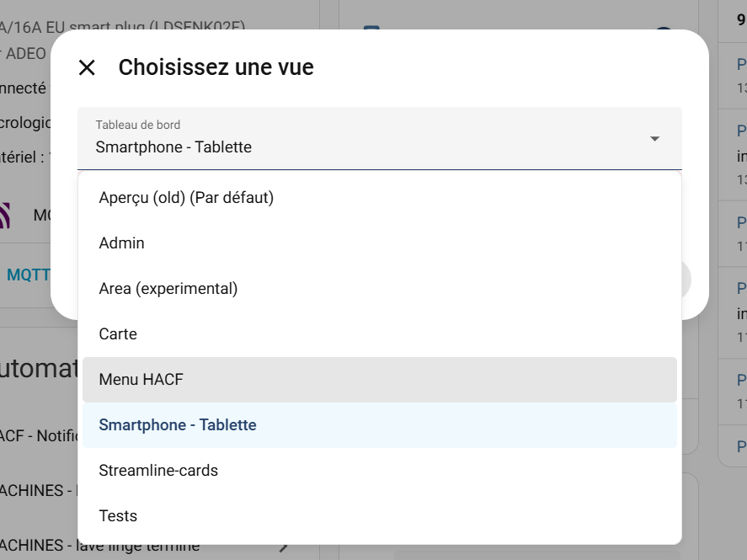Pick Area (experimental) from the list

tap(168, 289)
